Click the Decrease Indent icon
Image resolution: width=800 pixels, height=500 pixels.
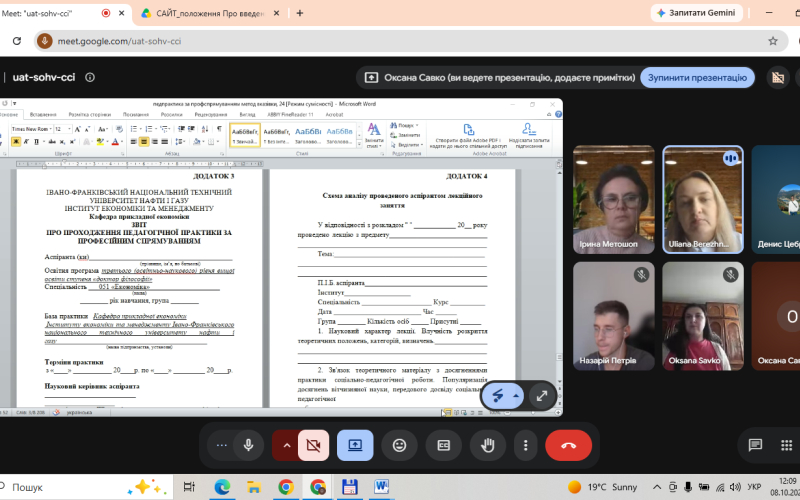click(181, 129)
